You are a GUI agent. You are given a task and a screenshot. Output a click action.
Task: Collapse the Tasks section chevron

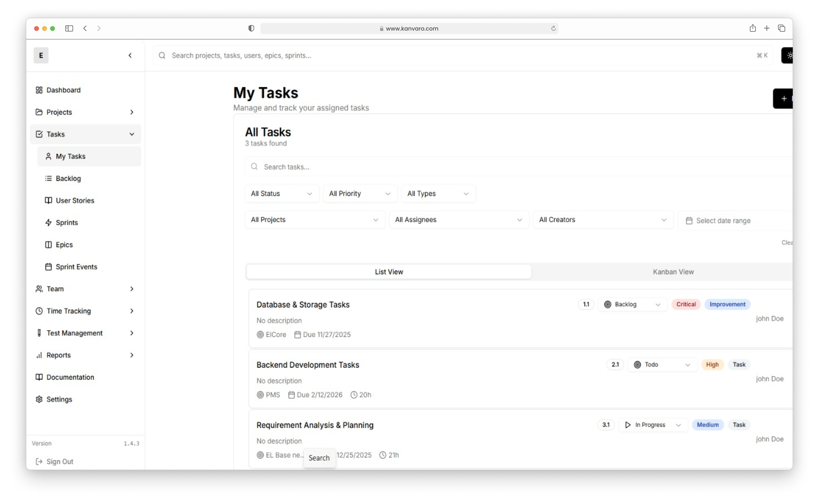point(132,134)
